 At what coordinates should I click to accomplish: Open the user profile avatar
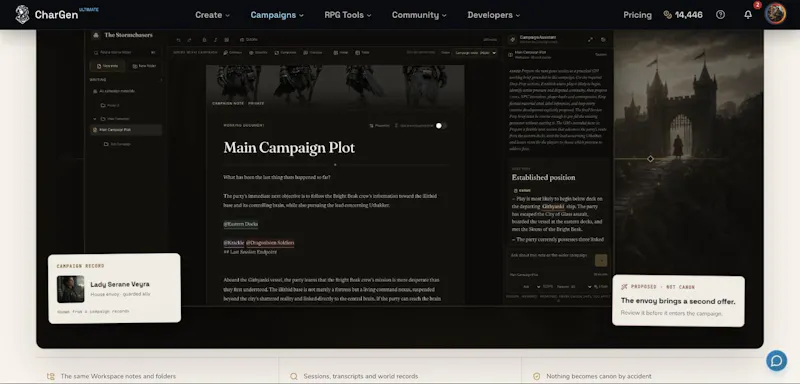click(x=775, y=14)
